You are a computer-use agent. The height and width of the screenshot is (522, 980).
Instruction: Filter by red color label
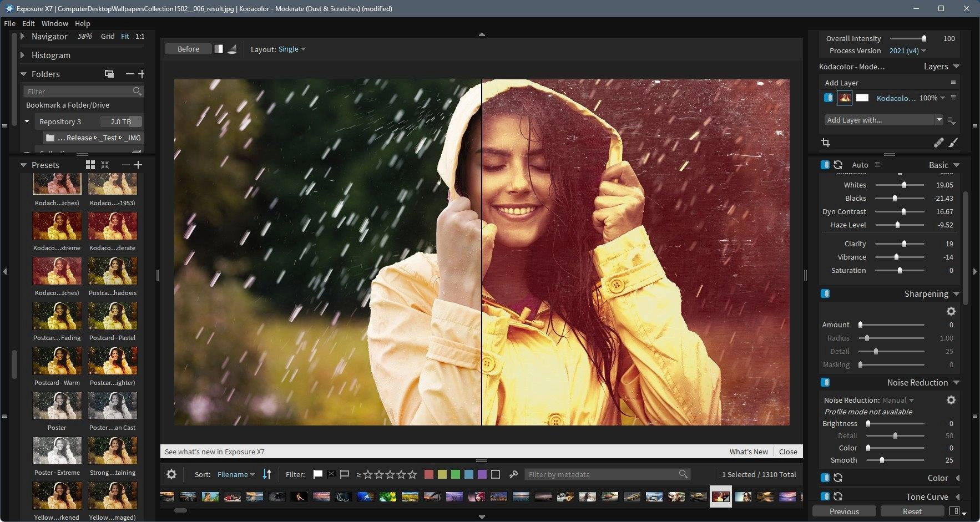click(429, 474)
